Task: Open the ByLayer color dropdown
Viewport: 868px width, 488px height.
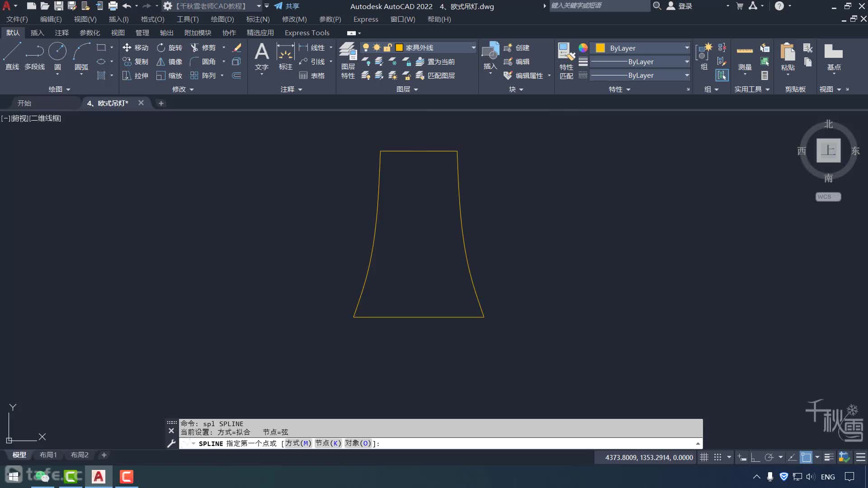Action: [x=687, y=48]
